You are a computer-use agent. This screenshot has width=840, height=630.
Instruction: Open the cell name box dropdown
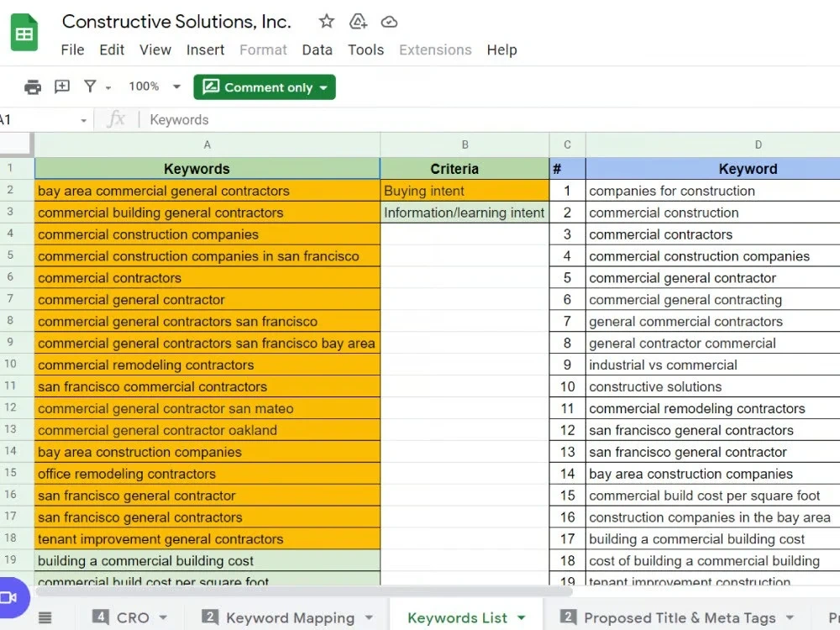[83, 120]
